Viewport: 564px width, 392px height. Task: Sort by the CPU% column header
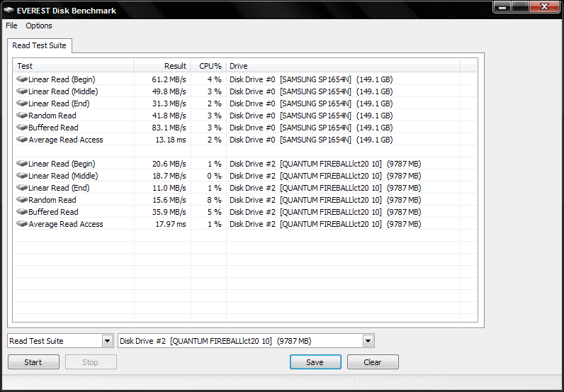(x=208, y=66)
